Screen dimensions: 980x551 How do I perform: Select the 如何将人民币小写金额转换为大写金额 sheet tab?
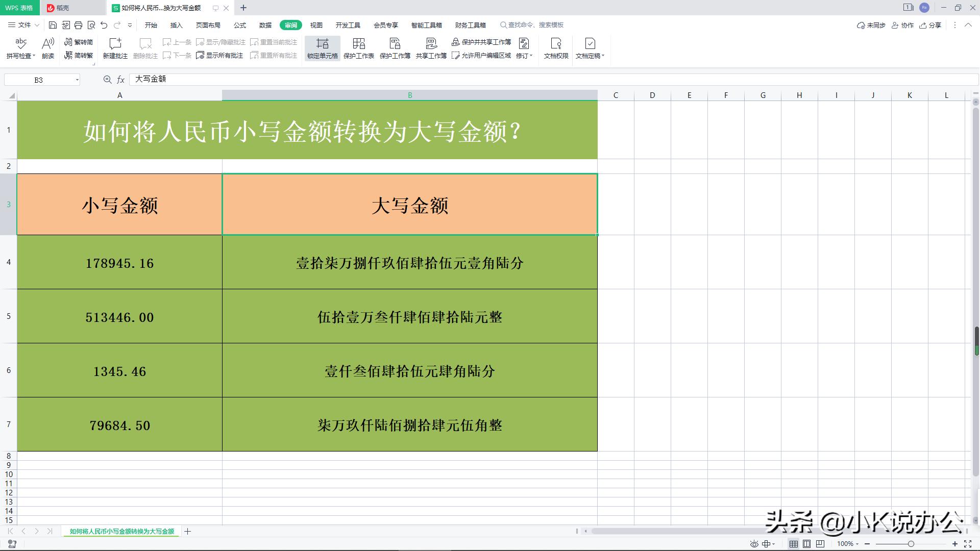point(120,531)
